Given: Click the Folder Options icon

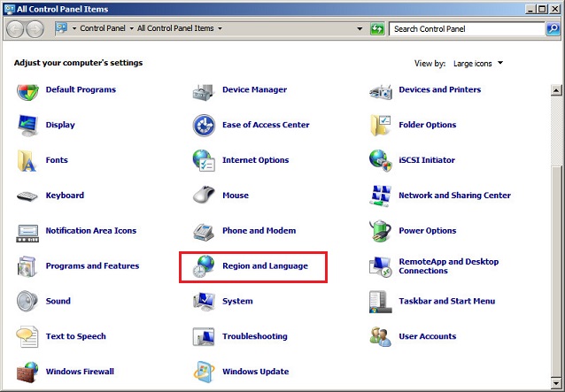Looking at the screenshot, I should 381,126.
